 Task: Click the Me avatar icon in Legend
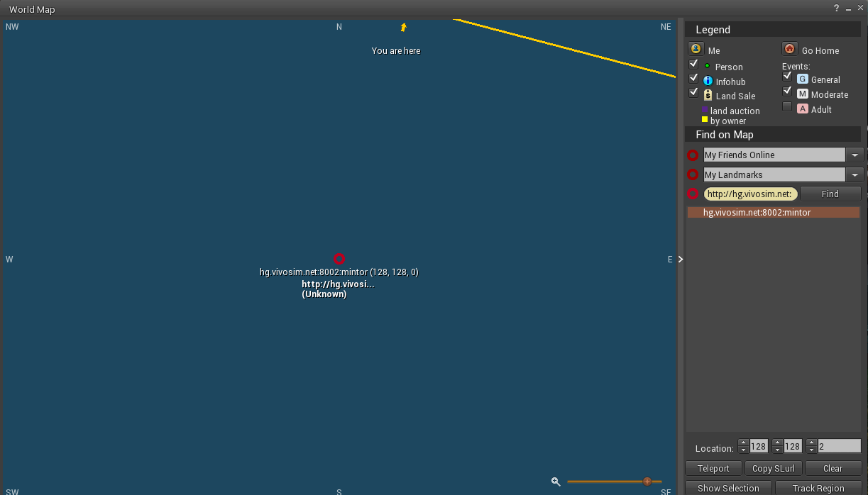tap(696, 48)
